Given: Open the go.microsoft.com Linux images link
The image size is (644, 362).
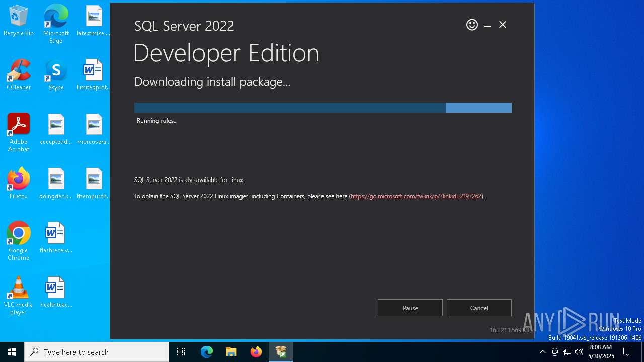Looking at the screenshot, I should click(x=416, y=196).
